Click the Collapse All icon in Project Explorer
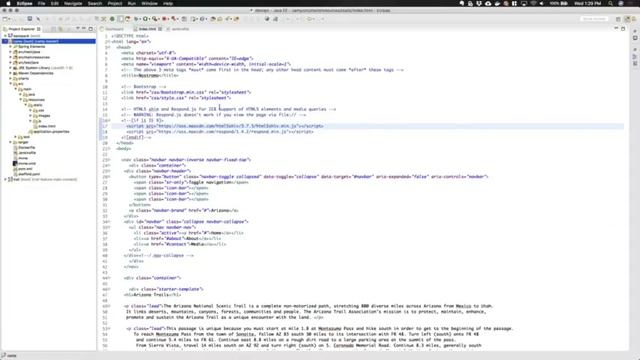The height and width of the screenshot is (360, 640). click(53, 29)
